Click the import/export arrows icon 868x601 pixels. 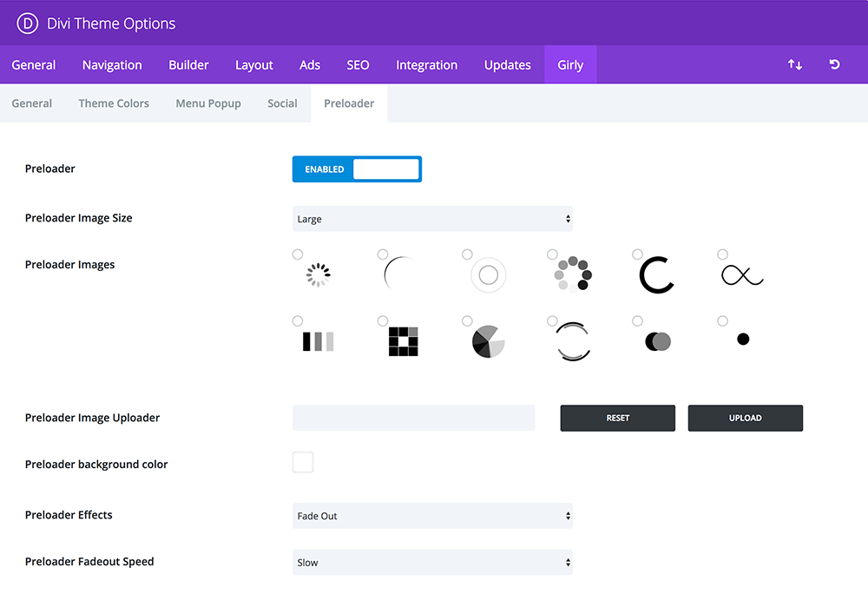click(x=795, y=65)
